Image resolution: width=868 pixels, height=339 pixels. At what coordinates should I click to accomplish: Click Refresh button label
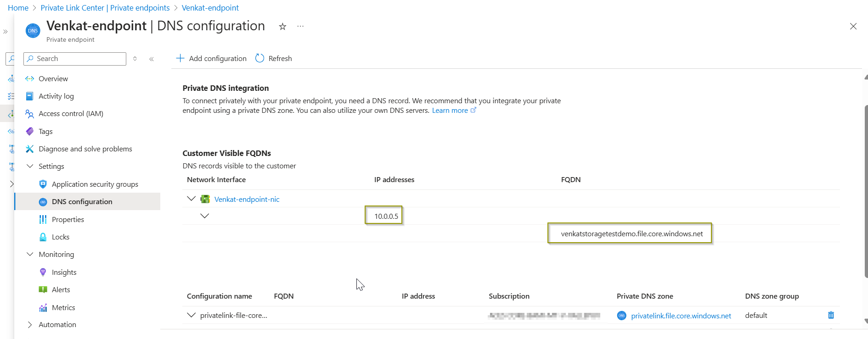click(280, 58)
